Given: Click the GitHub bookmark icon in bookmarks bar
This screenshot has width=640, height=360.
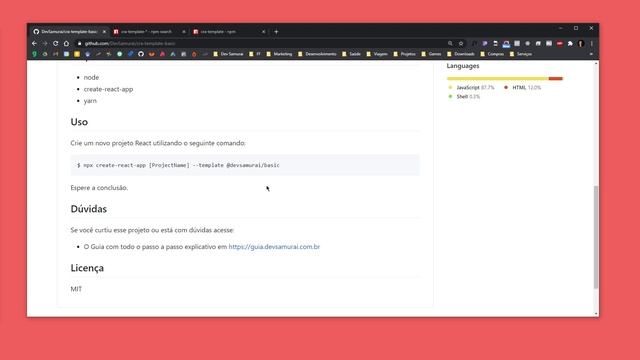Looking at the screenshot, I should pos(141,54).
